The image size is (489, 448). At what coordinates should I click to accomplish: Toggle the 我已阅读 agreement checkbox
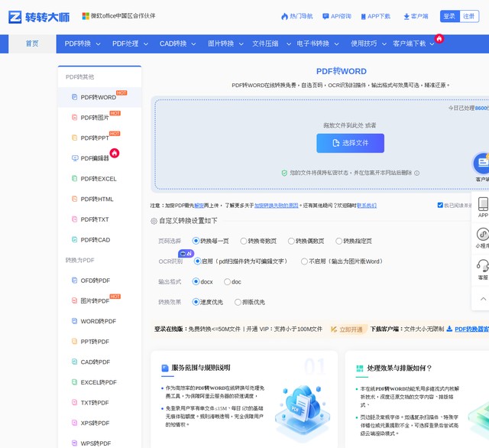440,205
